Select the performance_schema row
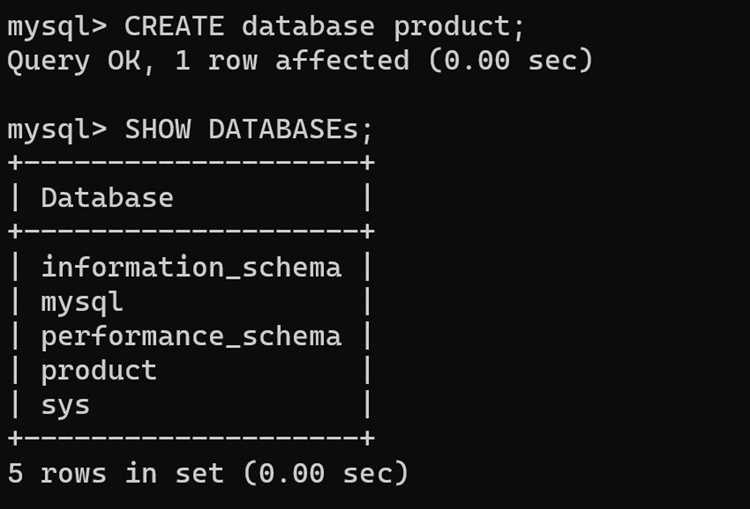The image size is (750, 509). click(191, 336)
